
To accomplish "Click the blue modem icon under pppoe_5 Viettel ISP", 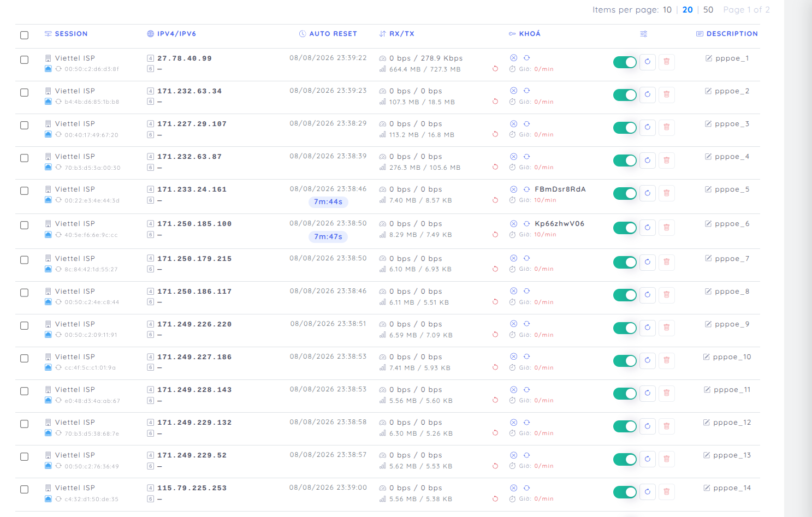I will [x=48, y=200].
